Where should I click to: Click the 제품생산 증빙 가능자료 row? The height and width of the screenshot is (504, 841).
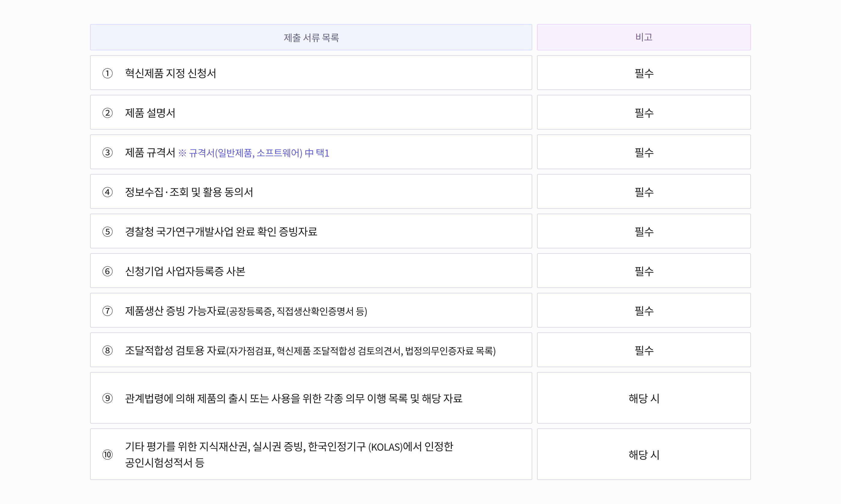click(311, 310)
